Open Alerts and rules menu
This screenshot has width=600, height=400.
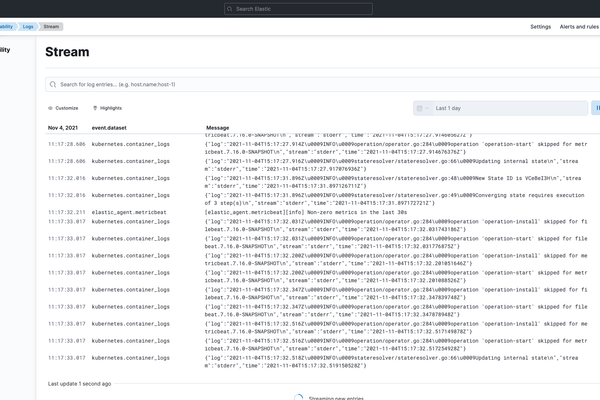(579, 27)
